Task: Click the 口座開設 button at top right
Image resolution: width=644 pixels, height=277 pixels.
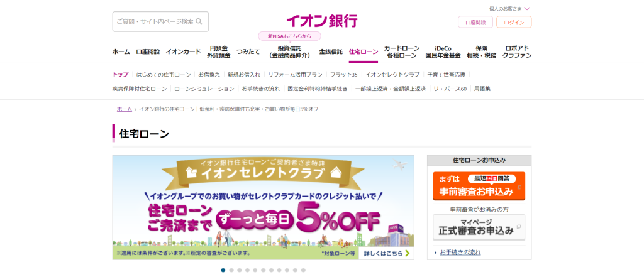Action: click(475, 22)
